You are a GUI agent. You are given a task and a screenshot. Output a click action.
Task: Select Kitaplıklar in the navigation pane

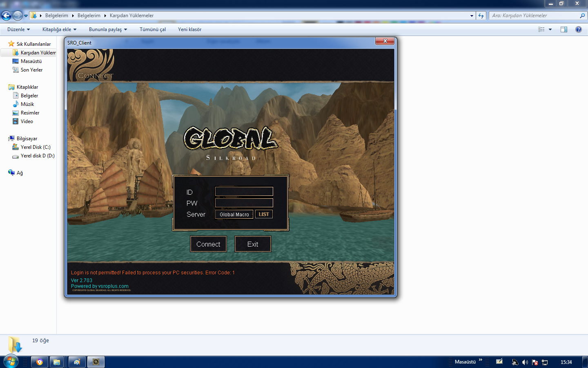coord(27,87)
